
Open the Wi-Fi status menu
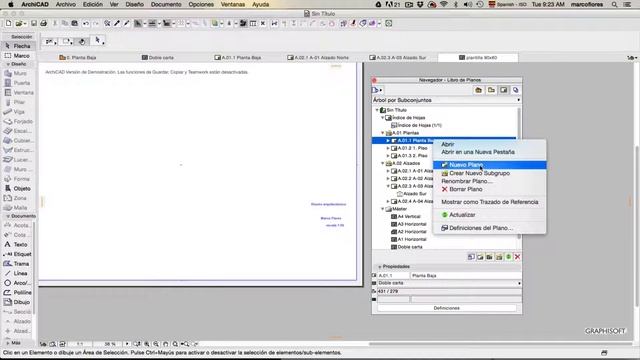pyautogui.click(x=444, y=4)
